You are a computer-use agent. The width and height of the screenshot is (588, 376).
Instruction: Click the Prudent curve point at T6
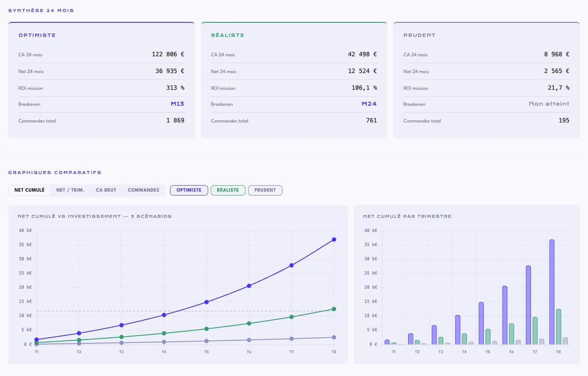[x=249, y=340]
